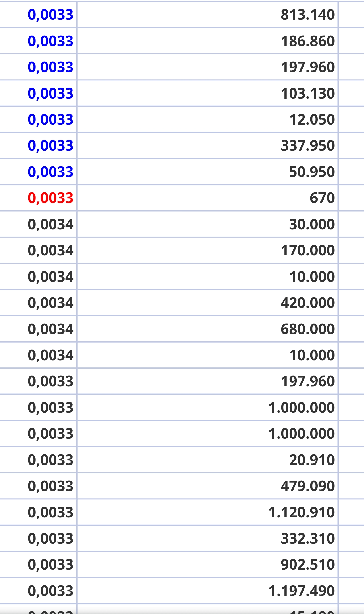
Task: Select the 420.000 volume cell
Action: (208, 303)
